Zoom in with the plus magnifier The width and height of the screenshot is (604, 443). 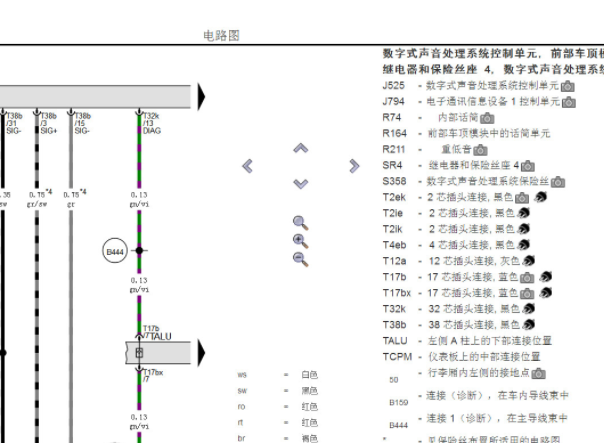point(300,241)
